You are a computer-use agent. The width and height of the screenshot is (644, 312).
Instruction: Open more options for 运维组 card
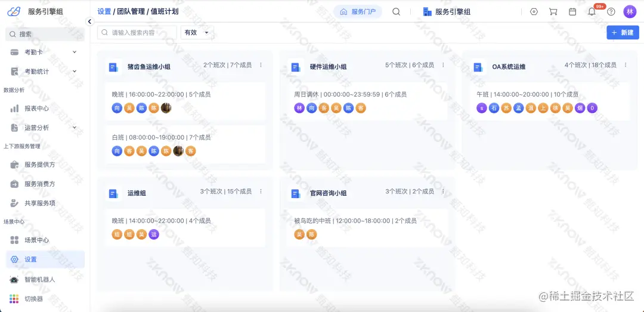[261, 191]
